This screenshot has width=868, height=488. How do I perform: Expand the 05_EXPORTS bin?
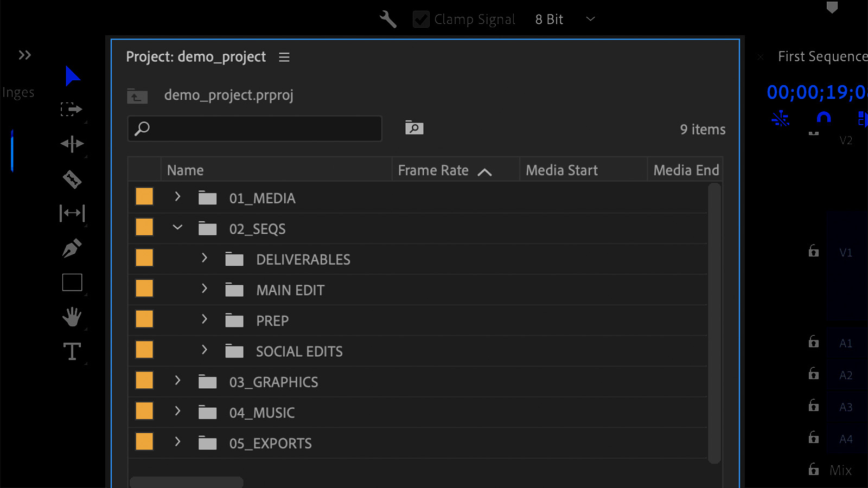click(177, 442)
